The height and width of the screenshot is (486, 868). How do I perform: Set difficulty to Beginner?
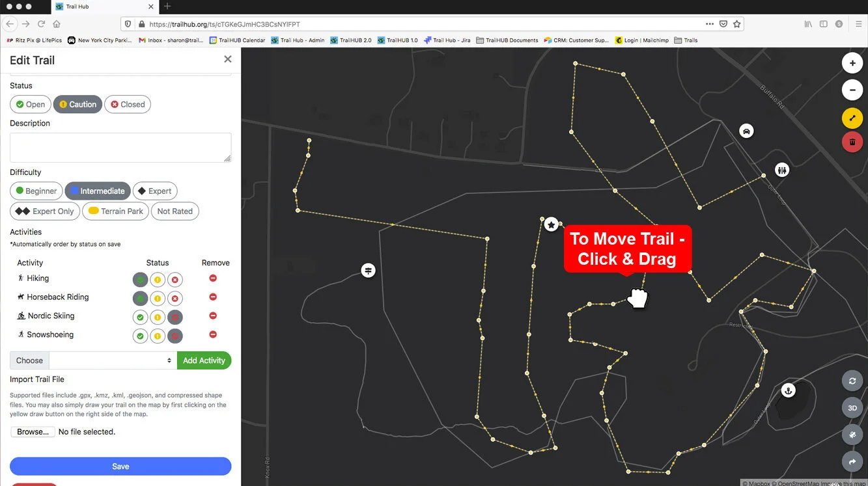click(x=36, y=191)
